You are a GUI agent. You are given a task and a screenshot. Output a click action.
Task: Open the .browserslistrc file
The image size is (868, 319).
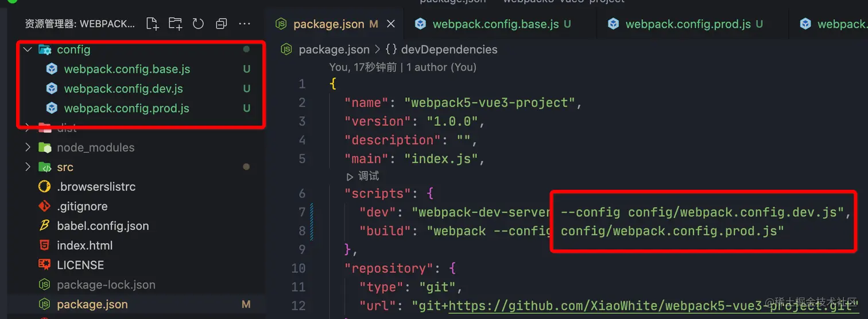click(x=96, y=186)
